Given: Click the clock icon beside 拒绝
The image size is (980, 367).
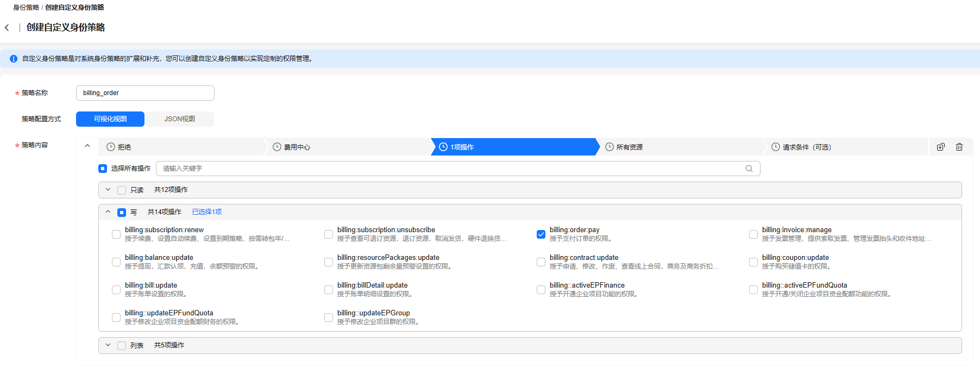Looking at the screenshot, I should [111, 147].
